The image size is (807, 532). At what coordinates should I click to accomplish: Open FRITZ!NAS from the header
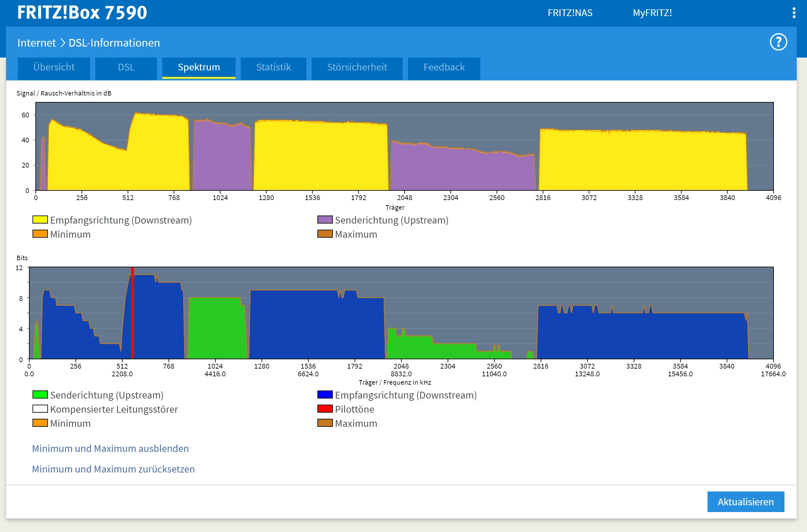coord(570,13)
